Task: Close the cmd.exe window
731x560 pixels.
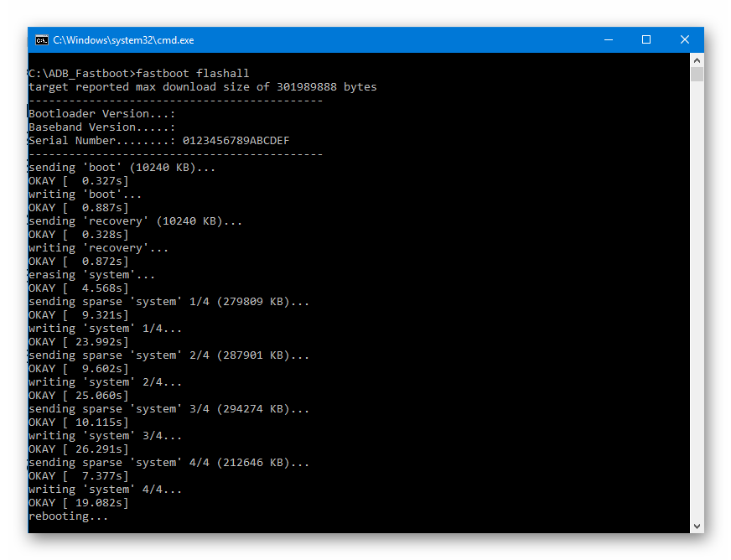Action: (x=684, y=40)
